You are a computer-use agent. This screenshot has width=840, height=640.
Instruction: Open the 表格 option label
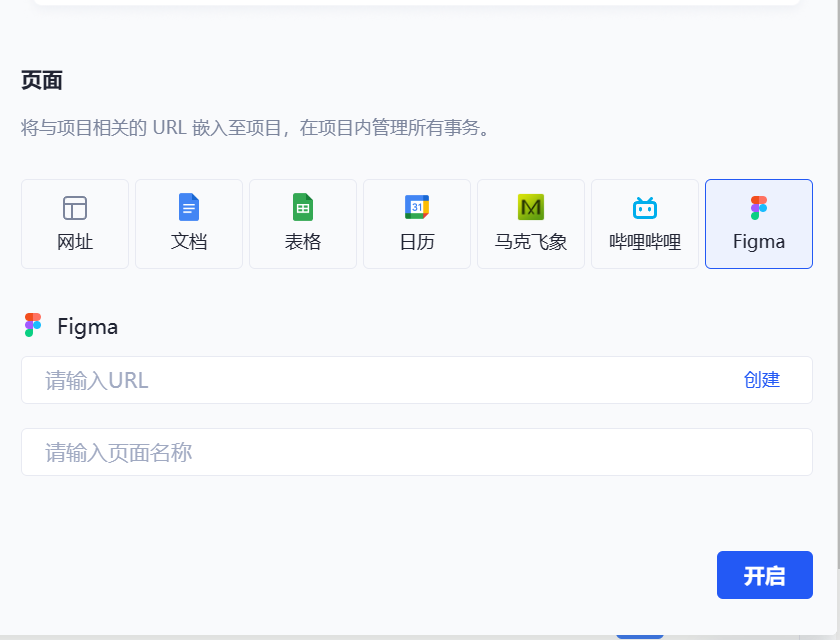[303, 242]
